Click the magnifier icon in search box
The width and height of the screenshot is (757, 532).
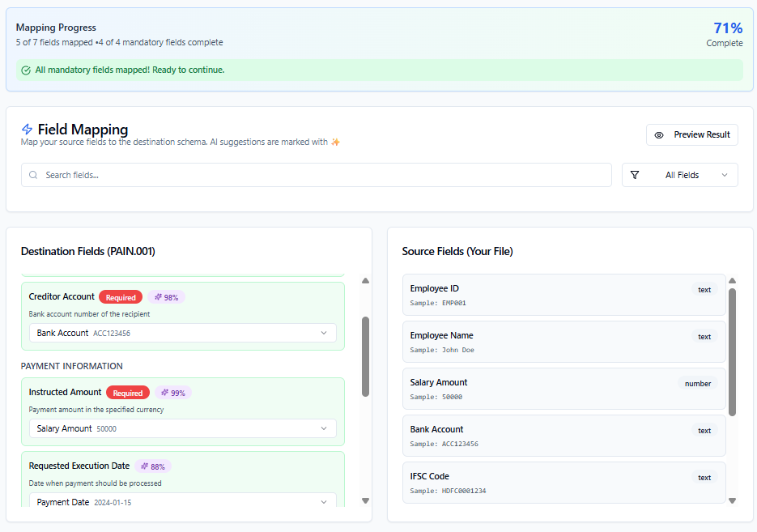pos(33,175)
